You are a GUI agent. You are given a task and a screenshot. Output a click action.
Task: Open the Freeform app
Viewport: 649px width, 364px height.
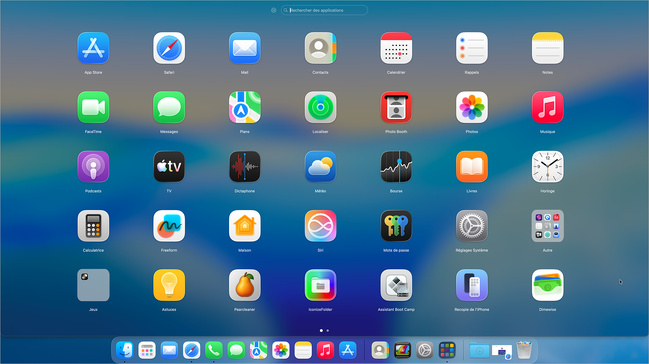coord(169,226)
